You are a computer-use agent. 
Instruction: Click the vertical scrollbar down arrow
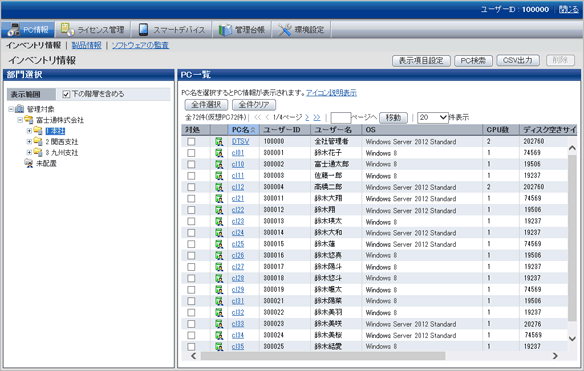pyautogui.click(x=572, y=339)
